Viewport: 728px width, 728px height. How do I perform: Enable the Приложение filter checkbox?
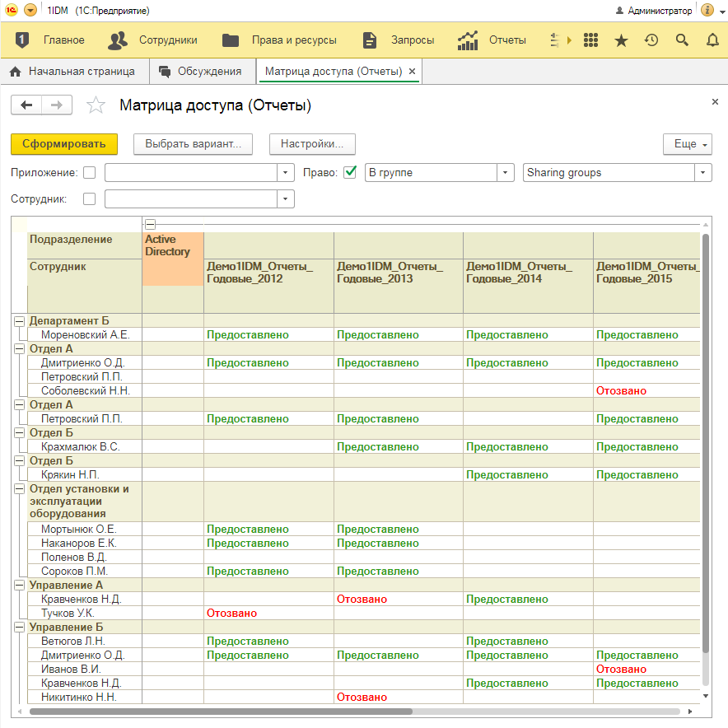pos(90,173)
